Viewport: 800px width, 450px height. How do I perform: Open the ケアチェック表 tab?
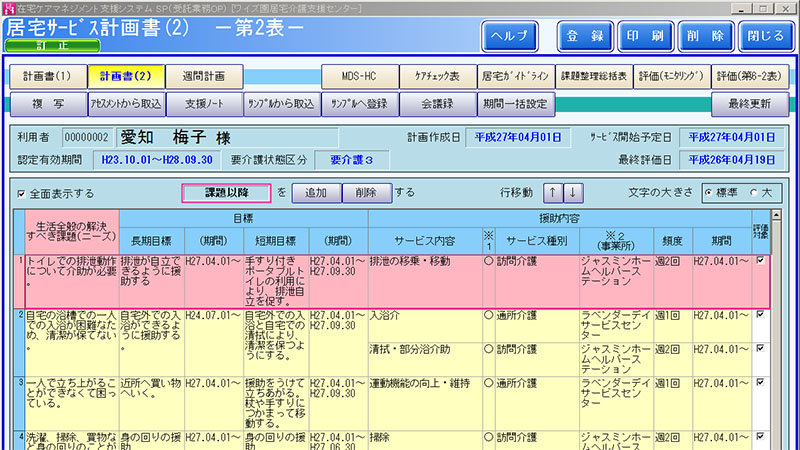(x=438, y=77)
